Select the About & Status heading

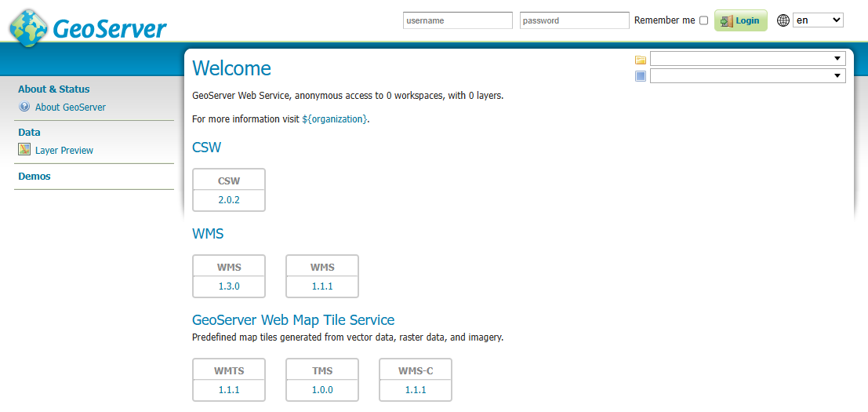point(53,89)
